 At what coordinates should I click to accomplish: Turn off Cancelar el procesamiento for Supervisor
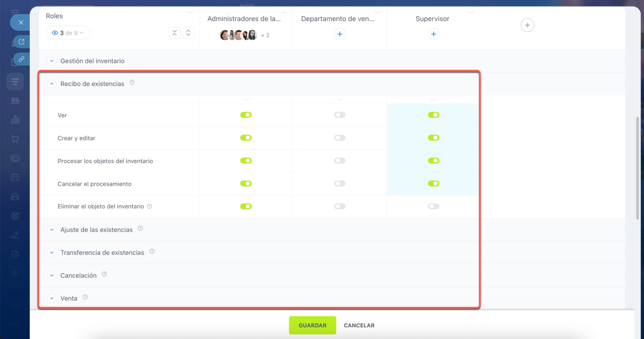point(433,184)
